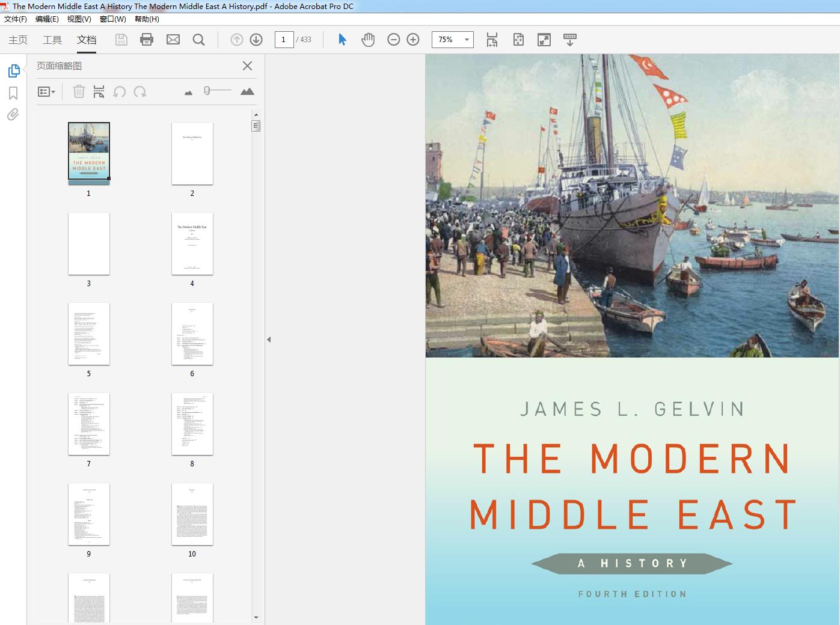Open the Find text magnifier tool
The height and width of the screenshot is (625, 840).
198,40
